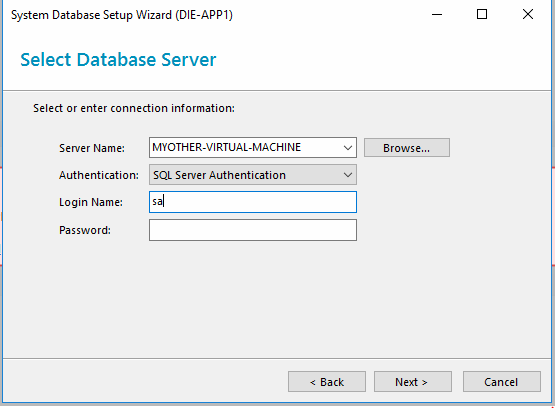Image resolution: width=555 pixels, height=408 pixels.
Task: Click the chevron on the Authentication dropdown
Action: pyautogui.click(x=348, y=175)
